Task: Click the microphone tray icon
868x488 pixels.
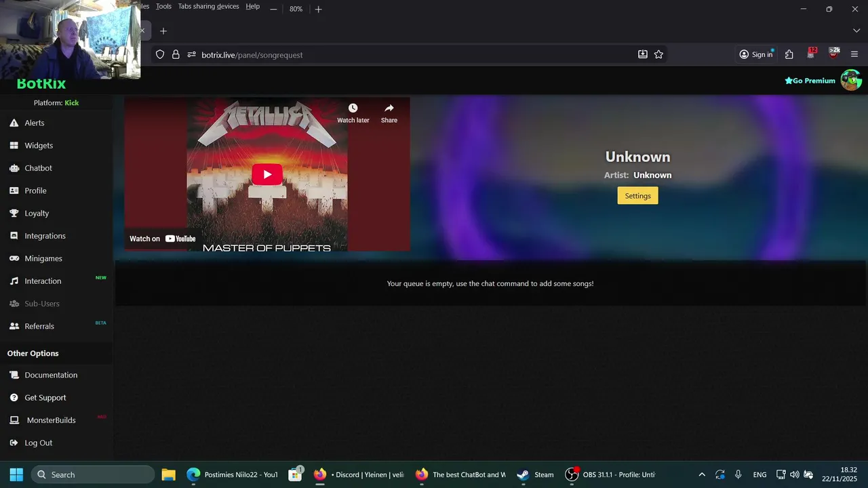Action: coord(738,474)
